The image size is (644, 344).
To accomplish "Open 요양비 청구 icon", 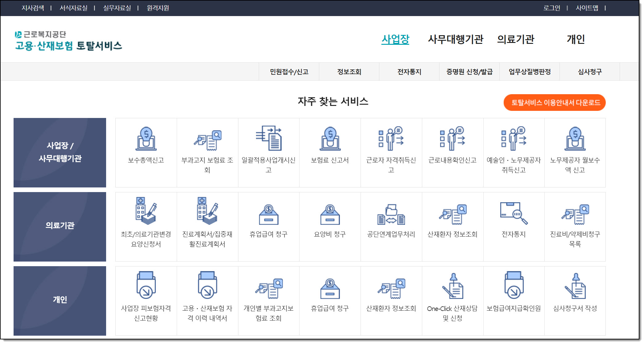I will (x=330, y=215).
